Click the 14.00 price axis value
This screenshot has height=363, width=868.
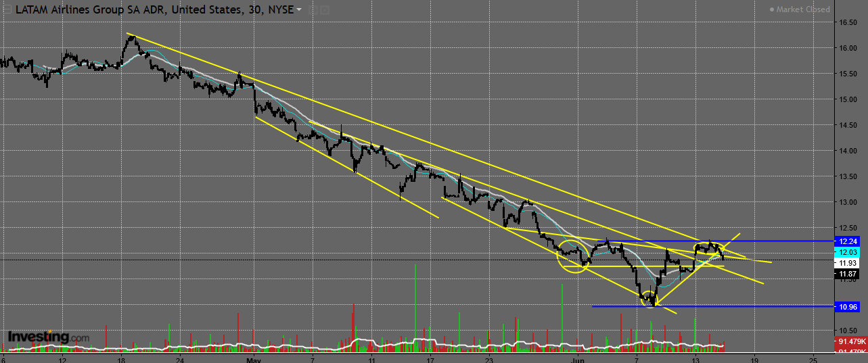[x=849, y=151]
